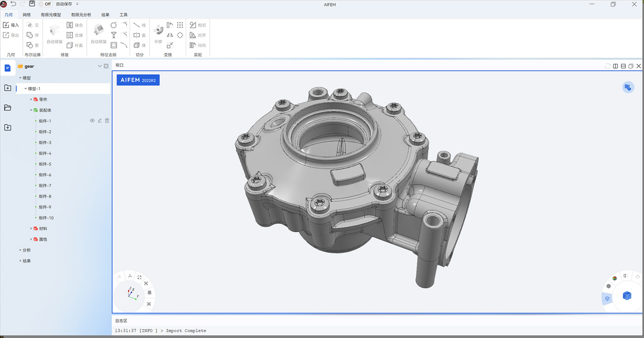Click the 同向 same-direction assembly tool
644x338 pixels.
tap(198, 45)
